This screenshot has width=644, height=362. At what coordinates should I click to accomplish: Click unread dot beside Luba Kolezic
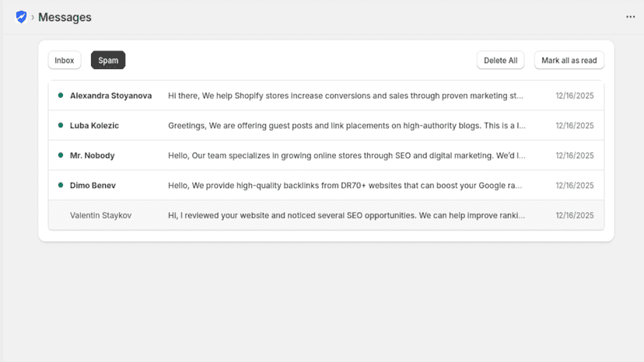[61, 125]
